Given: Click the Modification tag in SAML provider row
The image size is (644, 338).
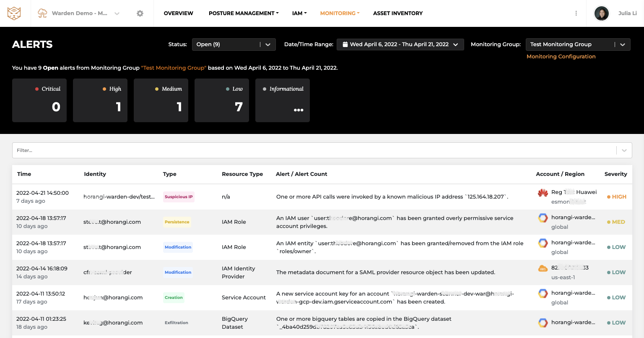Looking at the screenshot, I should pos(178,272).
